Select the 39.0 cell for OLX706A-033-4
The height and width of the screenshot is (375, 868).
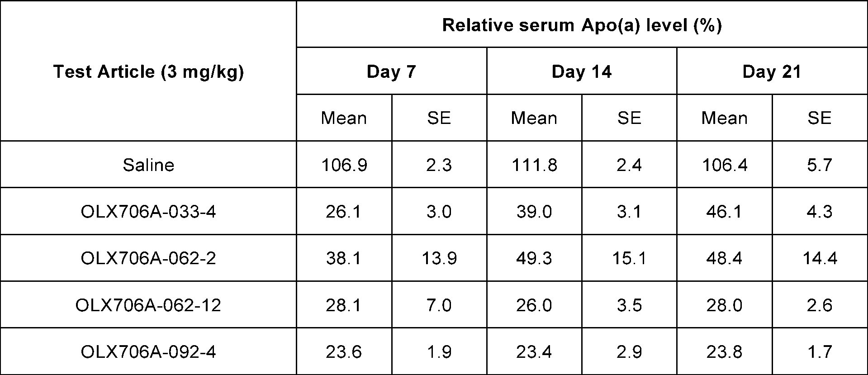coord(534,212)
